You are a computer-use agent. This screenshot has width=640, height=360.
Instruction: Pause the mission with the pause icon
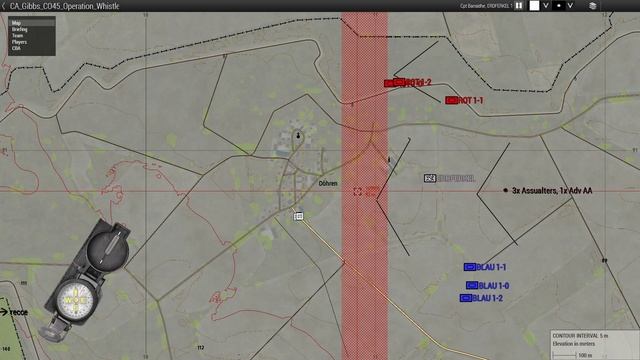518,6
